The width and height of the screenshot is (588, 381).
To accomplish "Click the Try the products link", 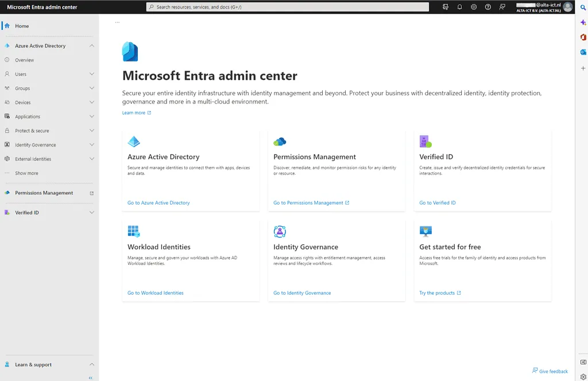I will [x=438, y=293].
